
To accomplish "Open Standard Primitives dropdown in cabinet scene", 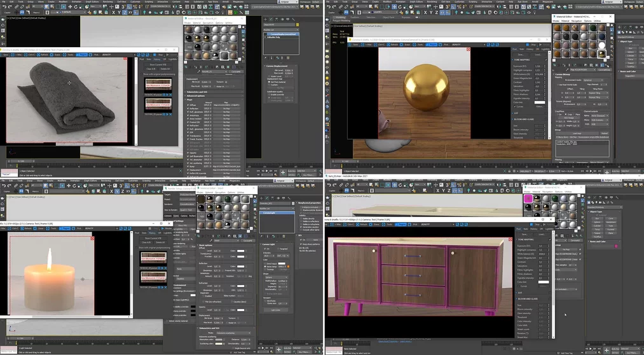I will coord(605,207).
